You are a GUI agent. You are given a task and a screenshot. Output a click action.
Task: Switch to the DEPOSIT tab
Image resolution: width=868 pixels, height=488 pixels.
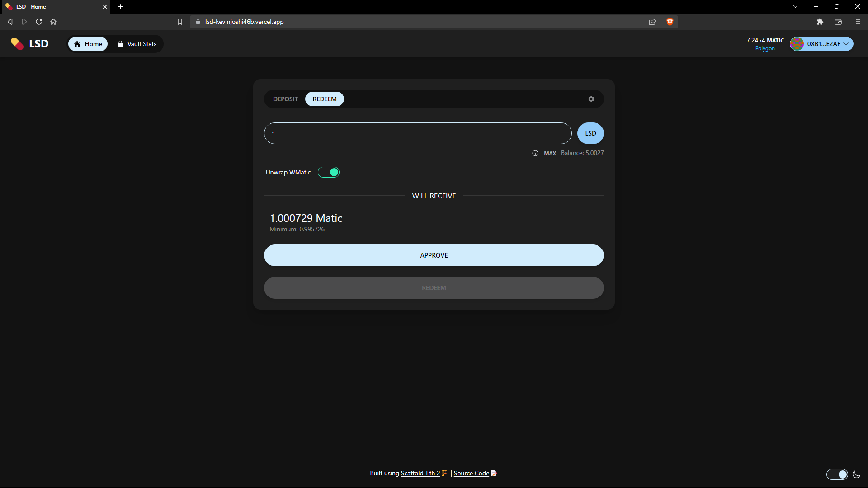(285, 99)
